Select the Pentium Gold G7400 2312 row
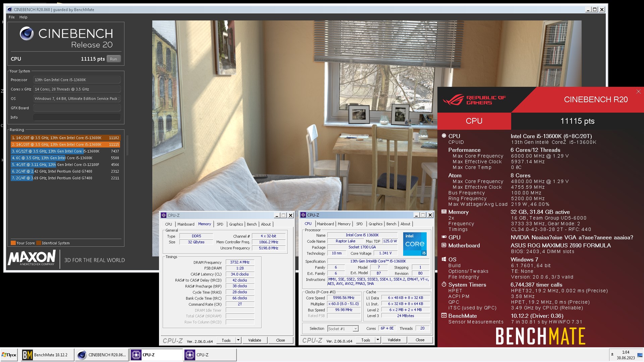Image resolution: width=644 pixels, height=362 pixels. 65,171
